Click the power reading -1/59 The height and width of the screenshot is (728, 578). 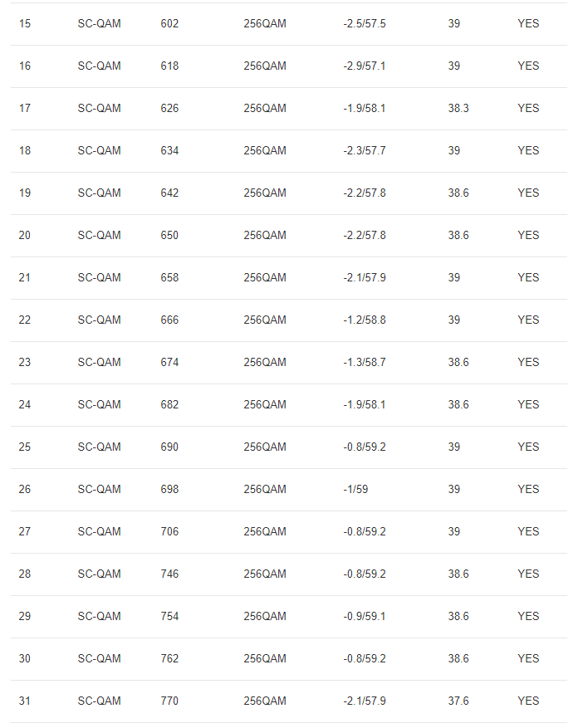(355, 490)
